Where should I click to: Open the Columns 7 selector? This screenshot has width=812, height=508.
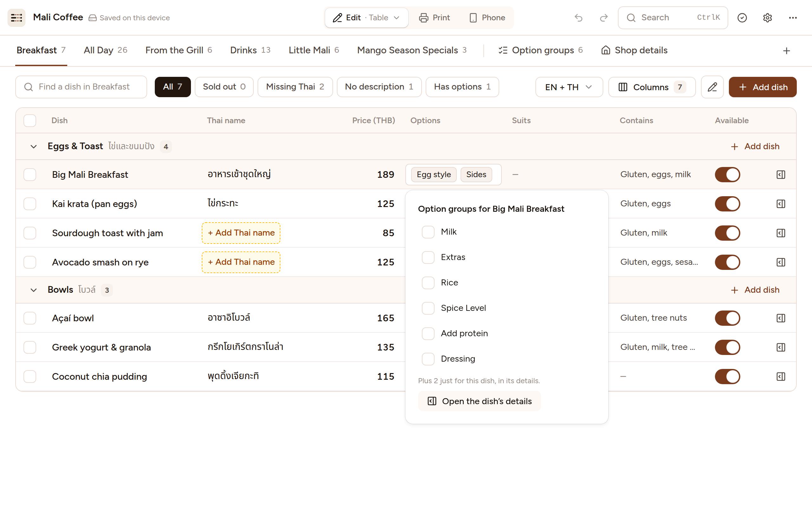pos(652,87)
